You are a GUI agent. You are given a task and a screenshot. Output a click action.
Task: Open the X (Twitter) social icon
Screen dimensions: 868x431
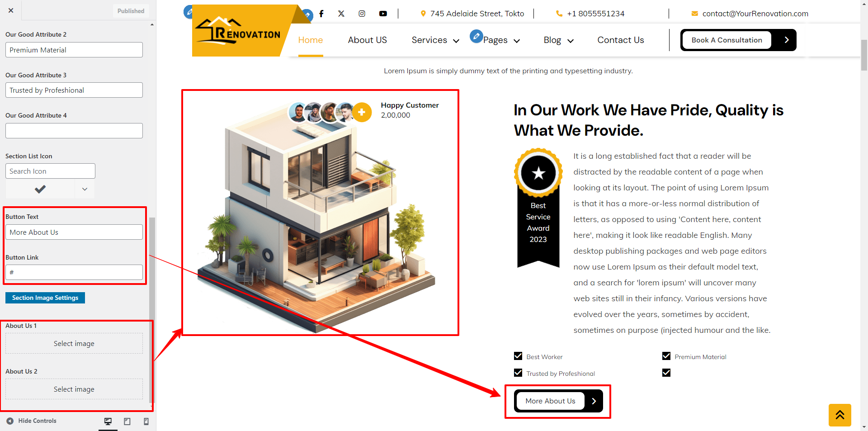pos(341,14)
